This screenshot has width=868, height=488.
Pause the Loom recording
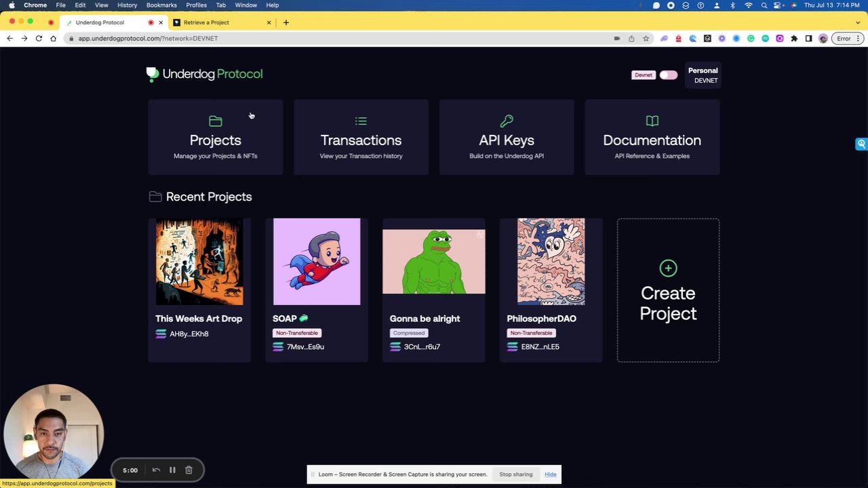[x=172, y=470]
